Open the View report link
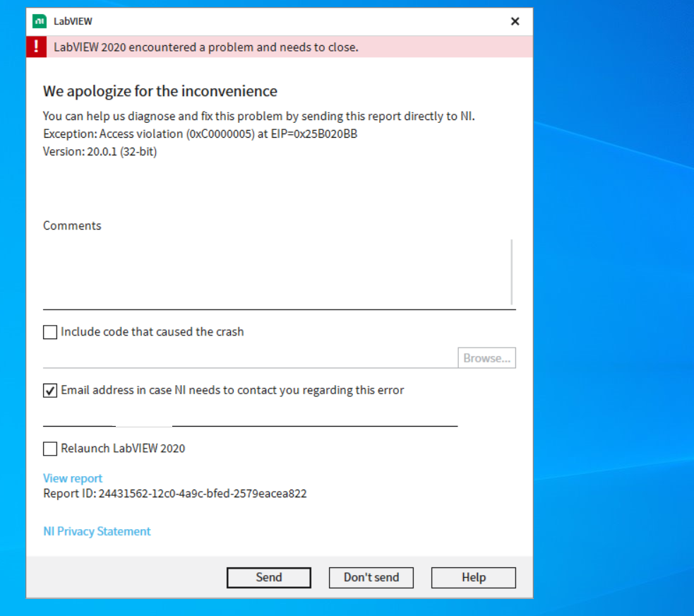This screenshot has width=694, height=616. [73, 478]
